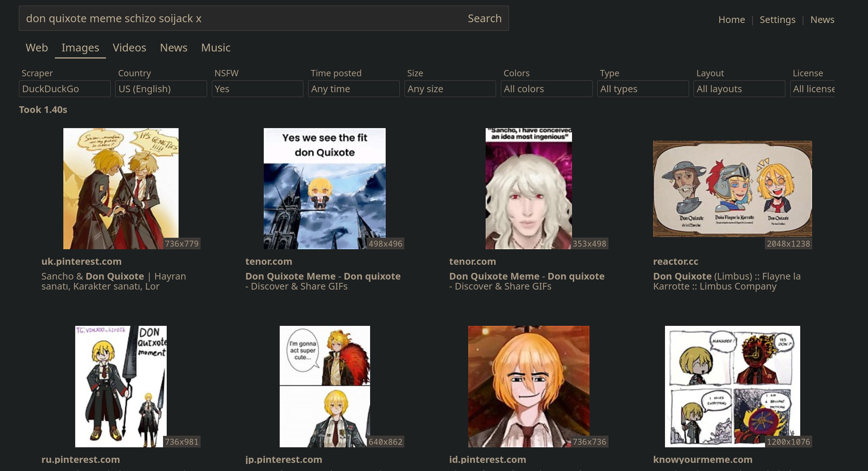This screenshot has width=868, height=471.
Task: Expand the Time posted dropdown
Action: 354,89
